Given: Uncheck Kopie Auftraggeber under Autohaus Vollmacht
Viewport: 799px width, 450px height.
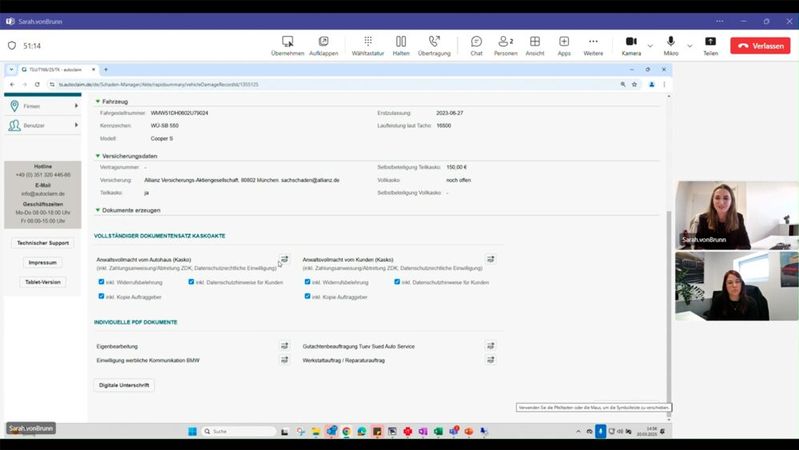Looking at the screenshot, I should 101,296.
